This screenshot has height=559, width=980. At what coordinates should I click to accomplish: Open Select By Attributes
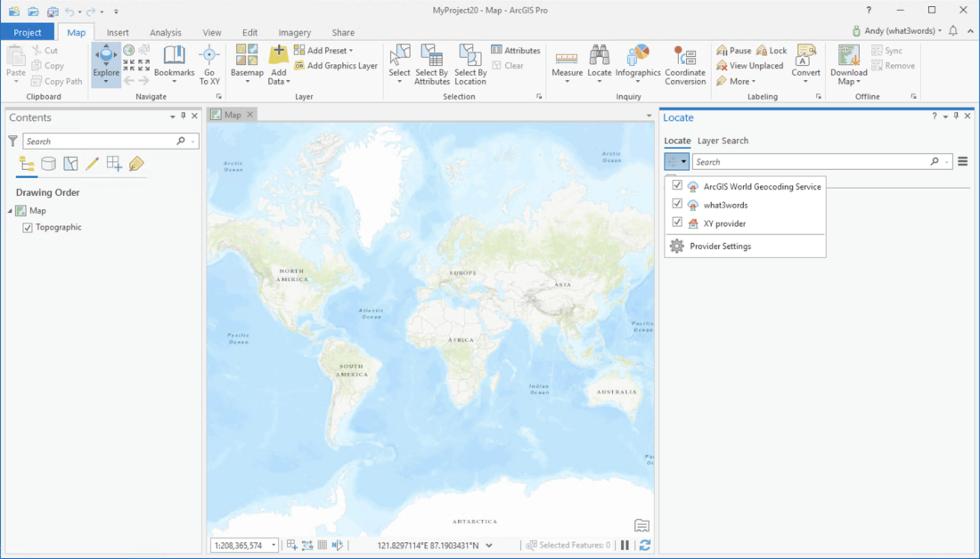coord(432,64)
